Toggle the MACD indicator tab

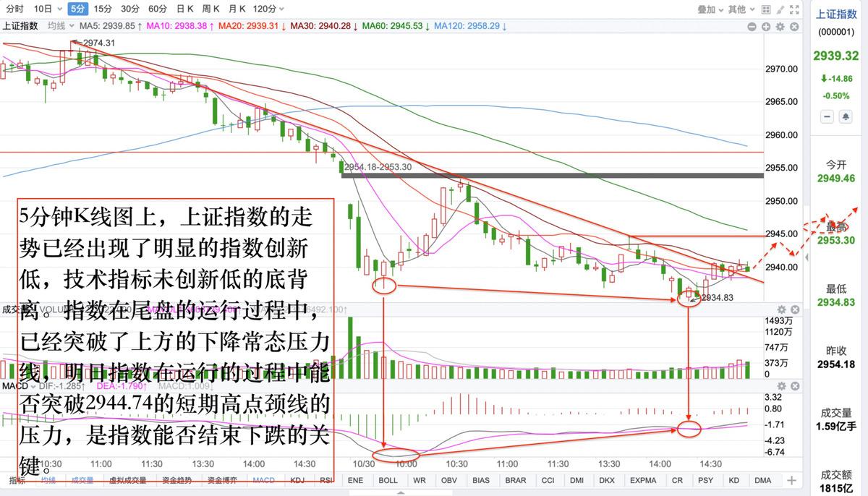click(x=263, y=480)
